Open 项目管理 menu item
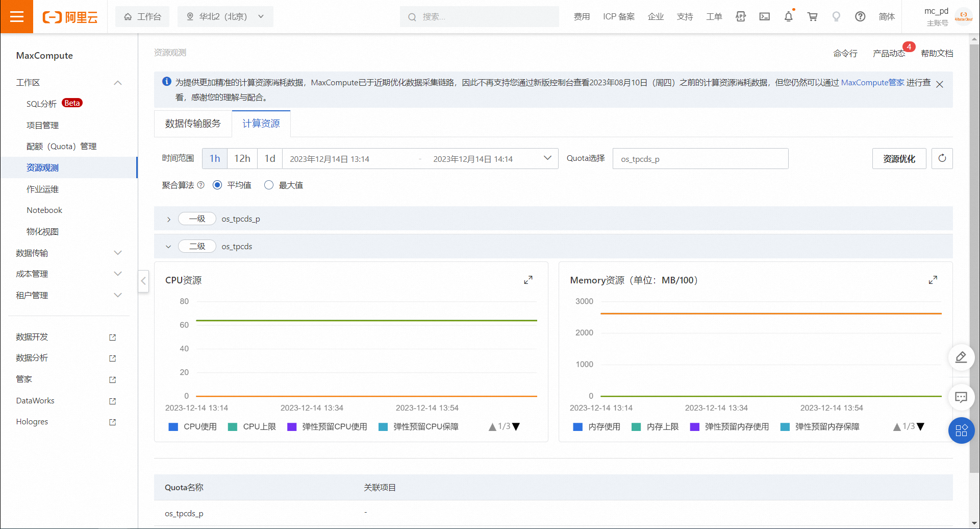The width and height of the screenshot is (980, 529). coord(43,125)
